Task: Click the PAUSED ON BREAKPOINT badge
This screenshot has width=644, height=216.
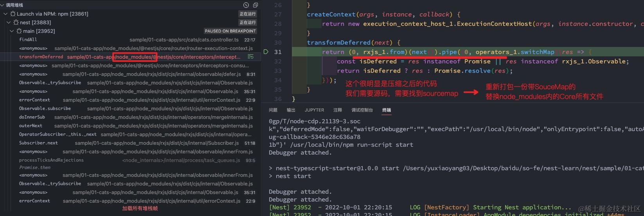Action: 230,31
